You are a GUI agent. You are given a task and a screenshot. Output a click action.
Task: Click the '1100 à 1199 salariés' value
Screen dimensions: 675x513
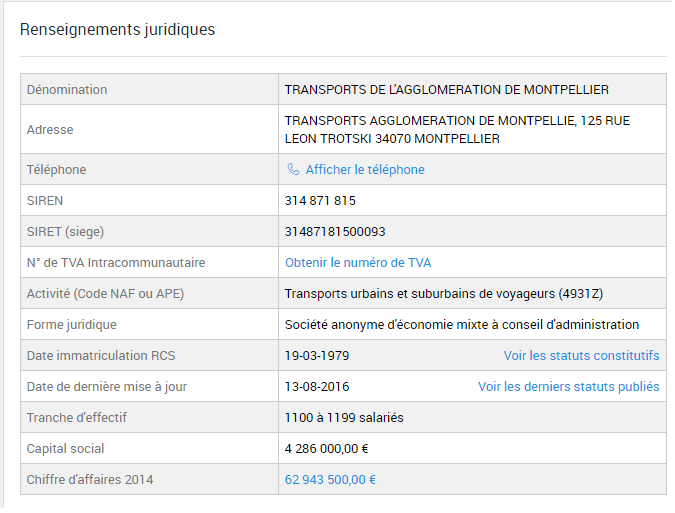pos(344,418)
